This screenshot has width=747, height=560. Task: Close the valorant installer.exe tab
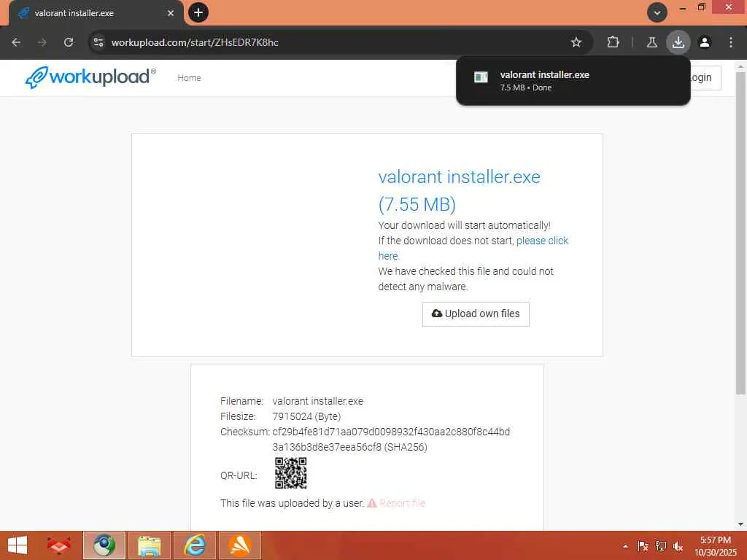171,13
